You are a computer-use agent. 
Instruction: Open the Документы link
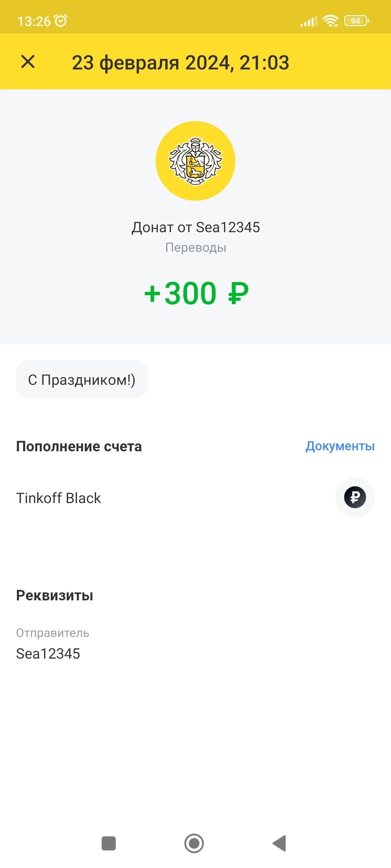pos(340,446)
